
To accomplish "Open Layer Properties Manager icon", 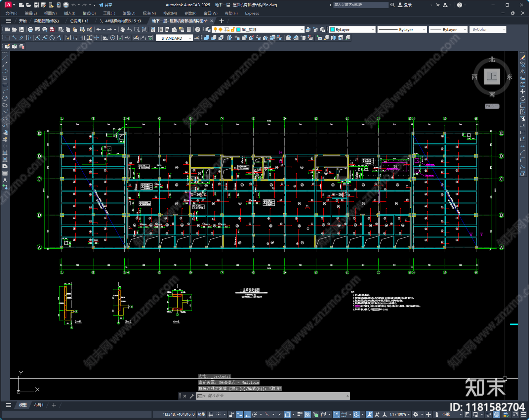I will click(208, 29).
